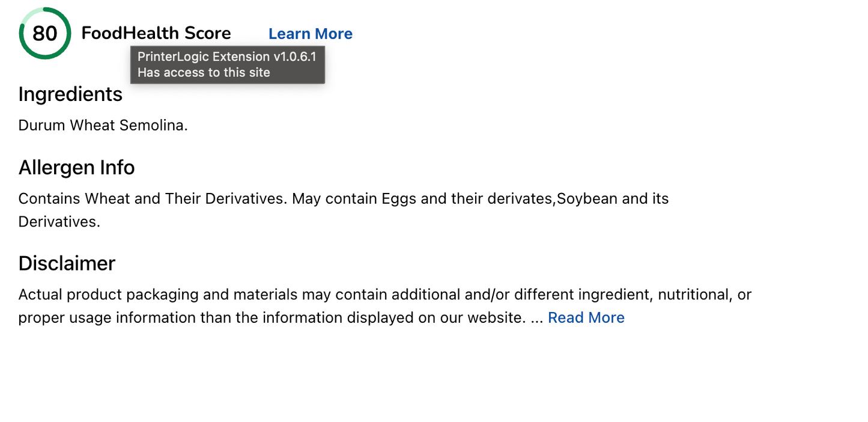The height and width of the screenshot is (422, 868).
Task: Click 'Soybean and its' allergen text
Action: [x=613, y=198]
